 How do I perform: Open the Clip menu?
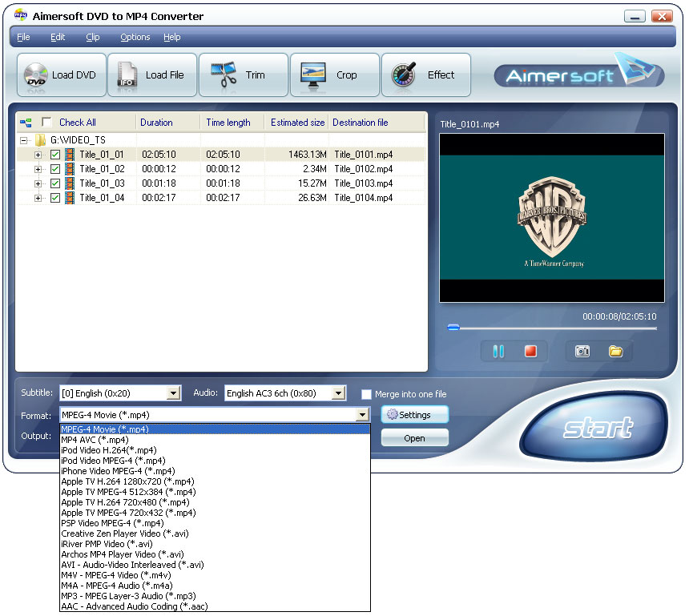coord(93,38)
